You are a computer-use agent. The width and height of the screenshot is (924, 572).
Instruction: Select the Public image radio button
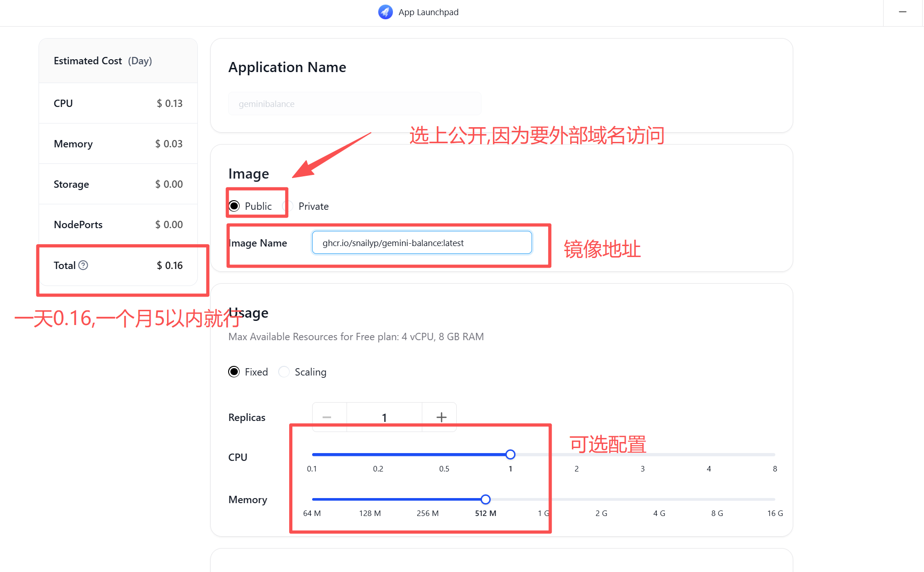point(234,206)
